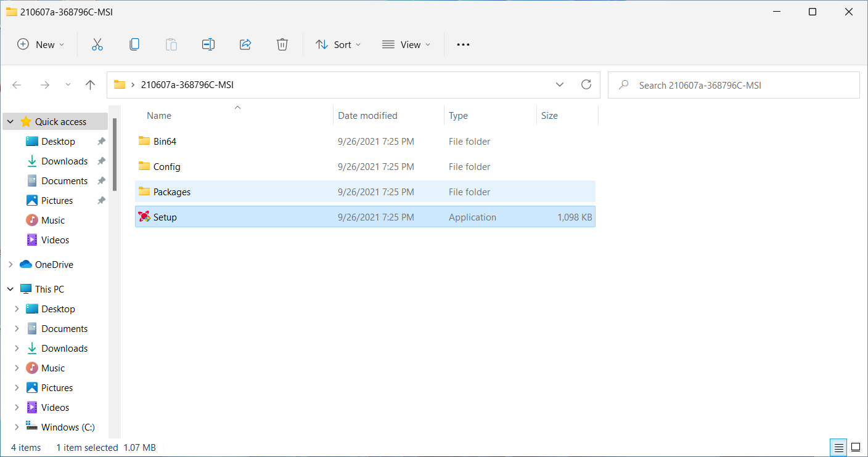This screenshot has width=868, height=457.
Task: Switch to large thumbnails view in status bar
Action: (x=856, y=447)
